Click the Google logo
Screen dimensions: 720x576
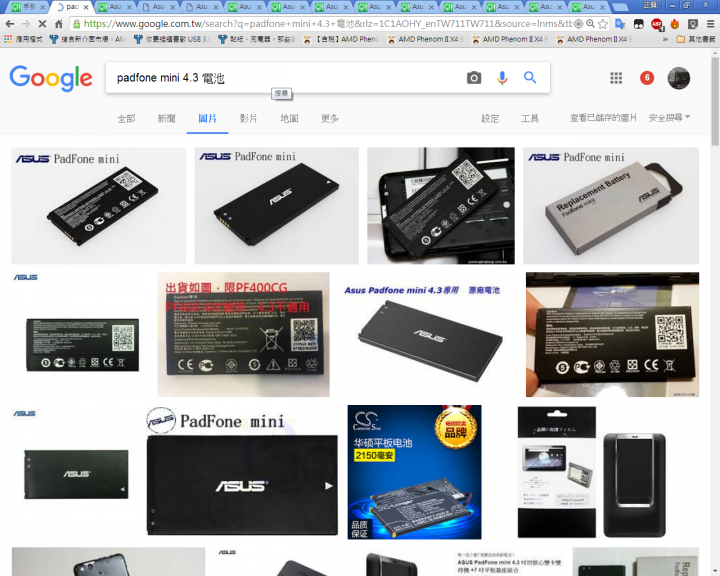pos(51,78)
